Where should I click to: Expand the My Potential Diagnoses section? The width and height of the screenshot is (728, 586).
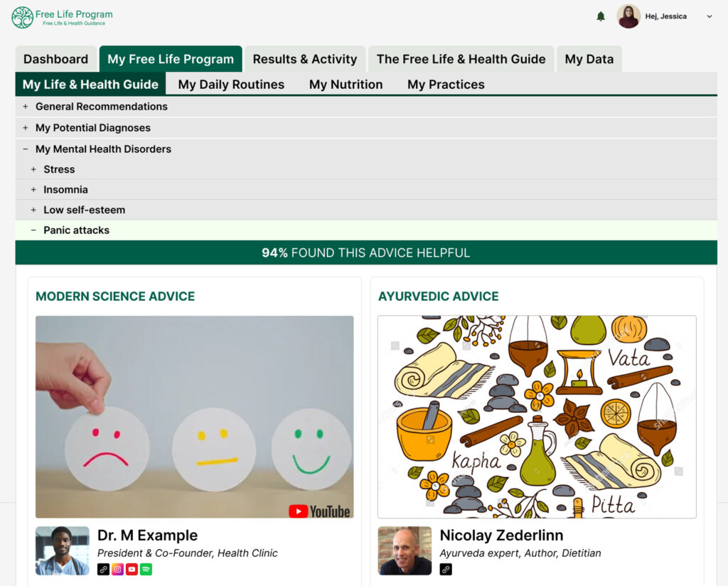tap(366, 128)
